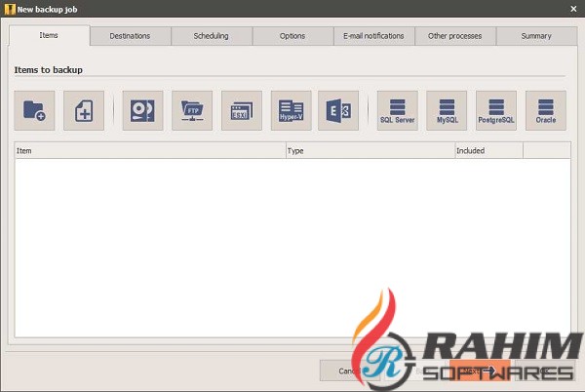Open the Summary tab
The image size is (585, 392).
(x=536, y=36)
